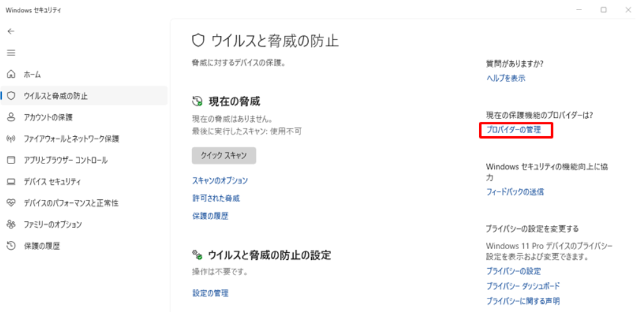
Task: Click the app and browser control icon
Action: pos(11,160)
